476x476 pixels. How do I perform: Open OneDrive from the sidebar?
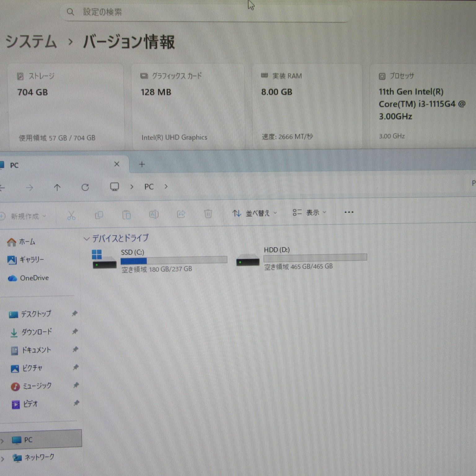pyautogui.click(x=33, y=278)
